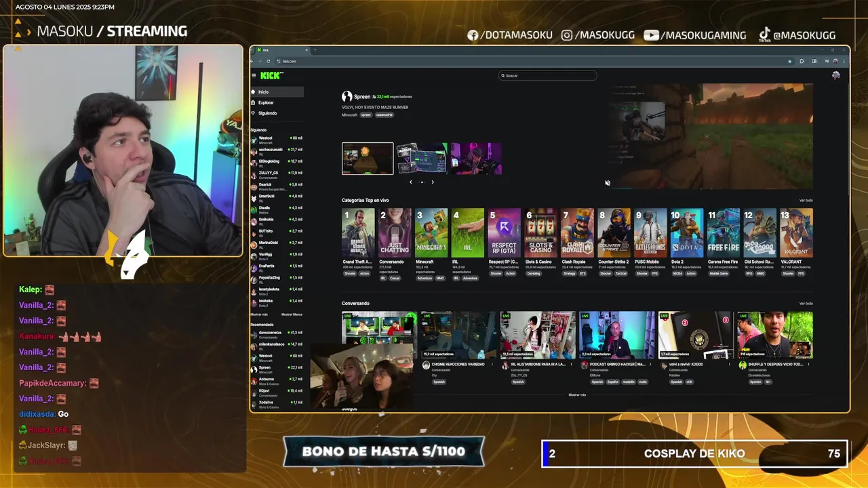Image resolution: width=868 pixels, height=488 pixels.
Task: Open a new browser tab
Action: pyautogui.click(x=315, y=50)
